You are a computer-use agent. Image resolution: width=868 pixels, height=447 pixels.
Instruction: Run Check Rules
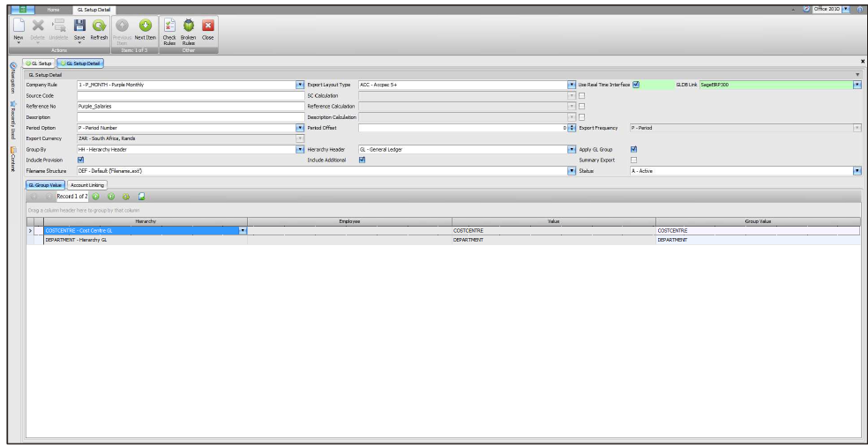[169, 25]
